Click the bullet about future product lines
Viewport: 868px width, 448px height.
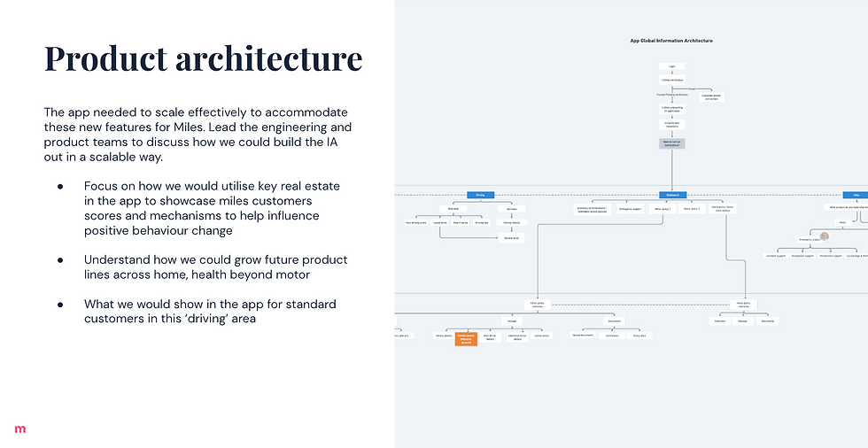216,266
